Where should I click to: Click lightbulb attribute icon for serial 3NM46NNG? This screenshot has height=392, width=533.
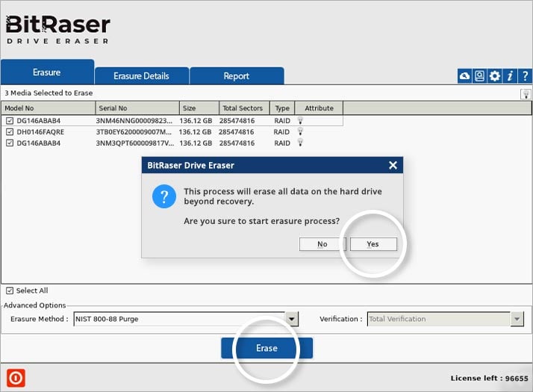tap(300, 120)
